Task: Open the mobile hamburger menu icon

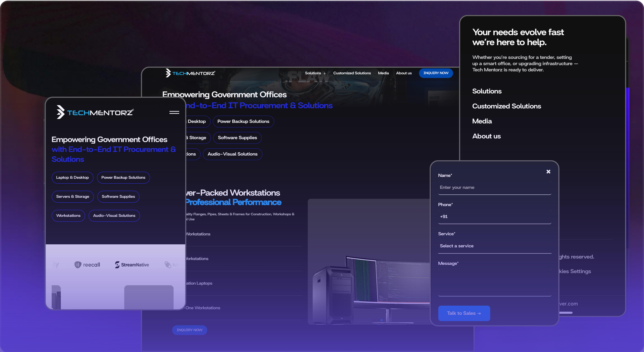Action: (174, 112)
